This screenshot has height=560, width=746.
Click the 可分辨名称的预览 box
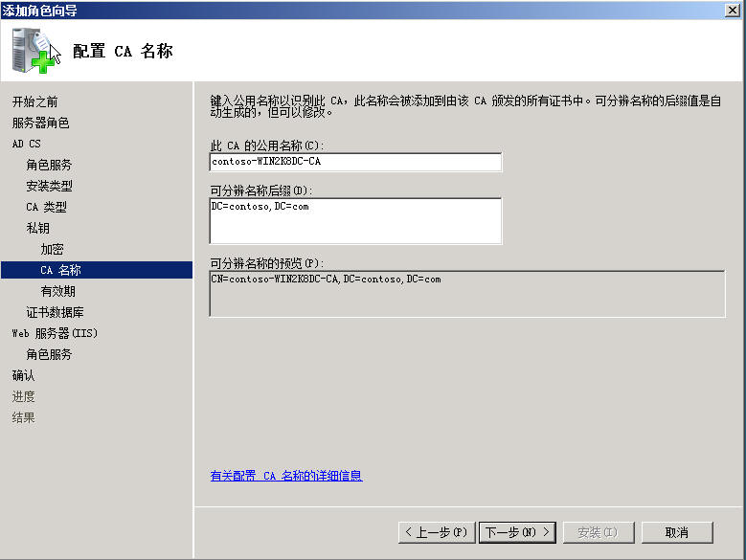tap(466, 293)
